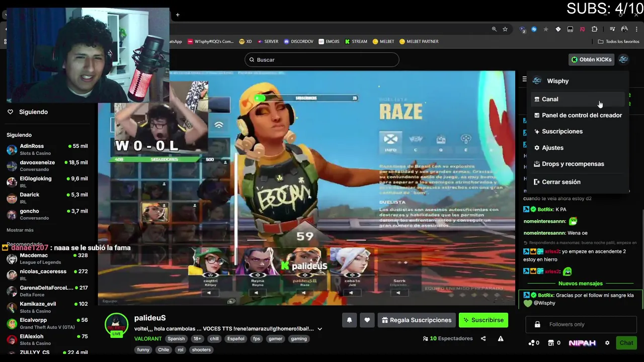Open davooxeneize channel in sidebar
The height and width of the screenshot is (362, 644).
(x=47, y=166)
